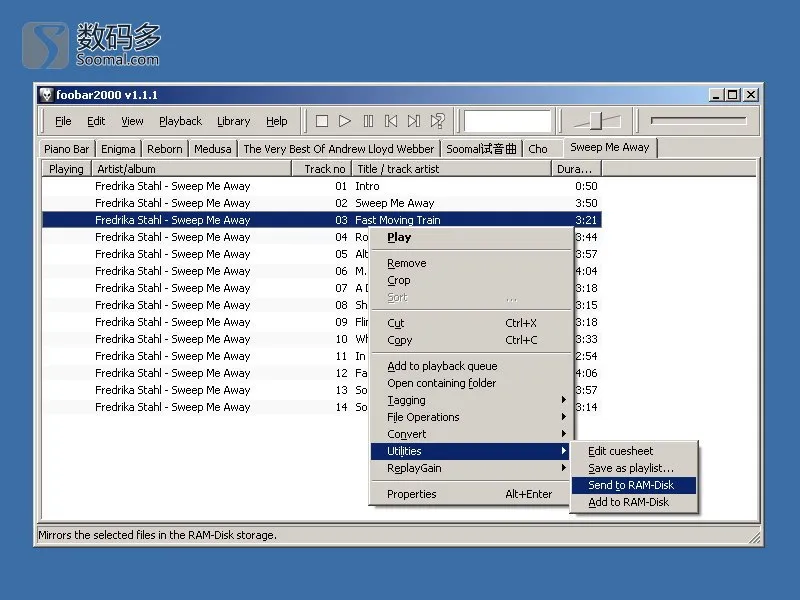Screen dimensions: 800x600
Task: Expand the Convert submenu
Action: pos(469,434)
